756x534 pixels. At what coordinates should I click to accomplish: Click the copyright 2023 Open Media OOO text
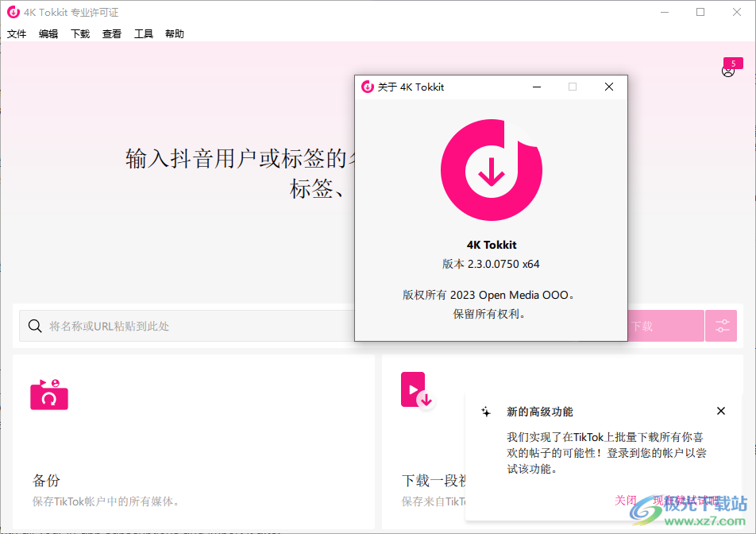click(x=488, y=295)
